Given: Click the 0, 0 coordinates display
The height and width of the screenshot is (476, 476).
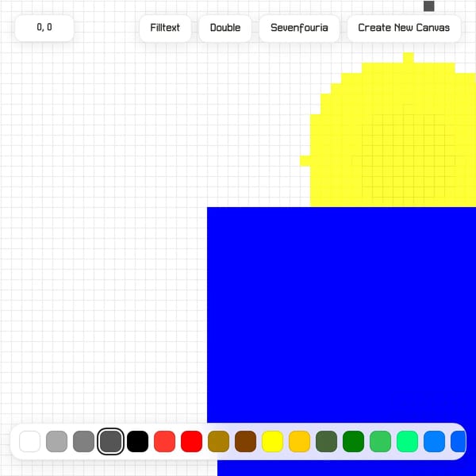Looking at the screenshot, I should tap(44, 27).
